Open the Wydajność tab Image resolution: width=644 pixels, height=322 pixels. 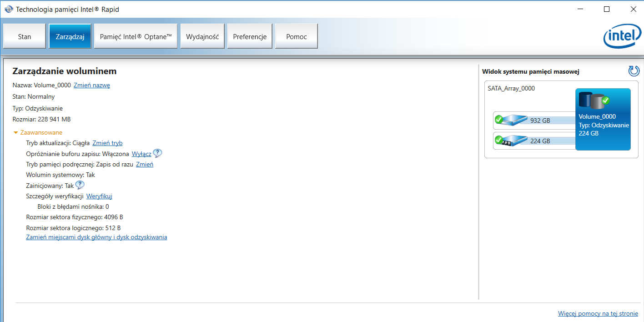pyautogui.click(x=202, y=36)
